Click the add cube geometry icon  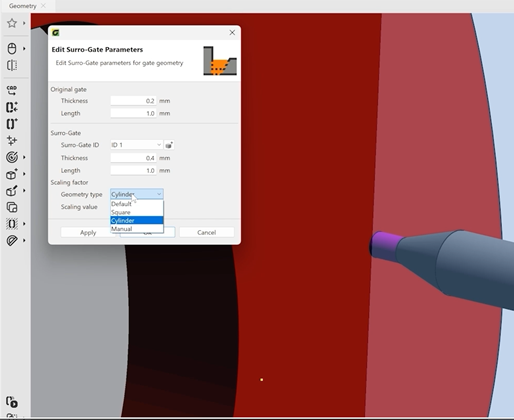coord(12,174)
